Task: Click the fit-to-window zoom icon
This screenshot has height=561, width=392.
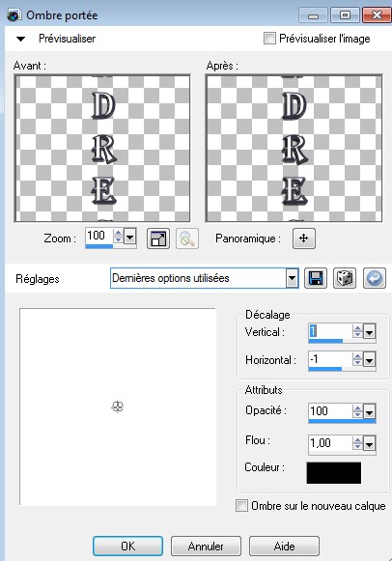Action: click(x=158, y=238)
